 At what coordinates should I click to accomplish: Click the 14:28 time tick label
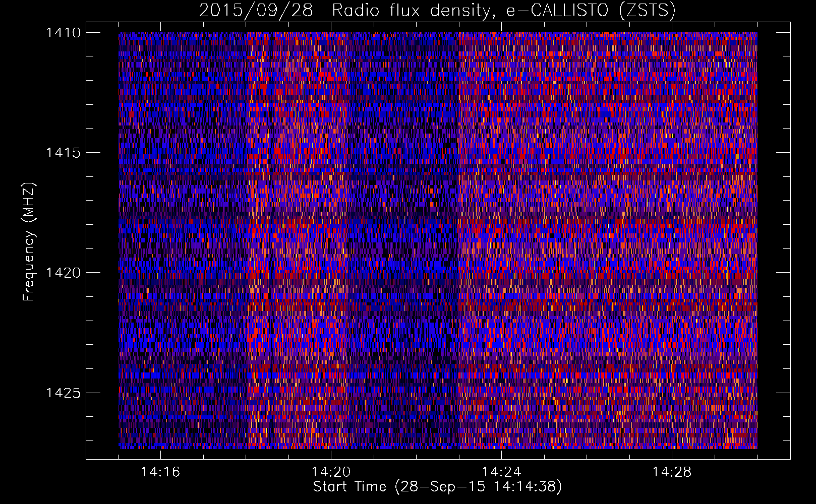click(672, 472)
